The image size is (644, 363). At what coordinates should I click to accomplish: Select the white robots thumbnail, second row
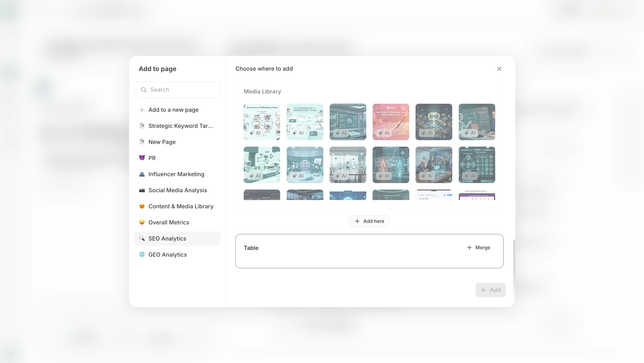(x=262, y=165)
